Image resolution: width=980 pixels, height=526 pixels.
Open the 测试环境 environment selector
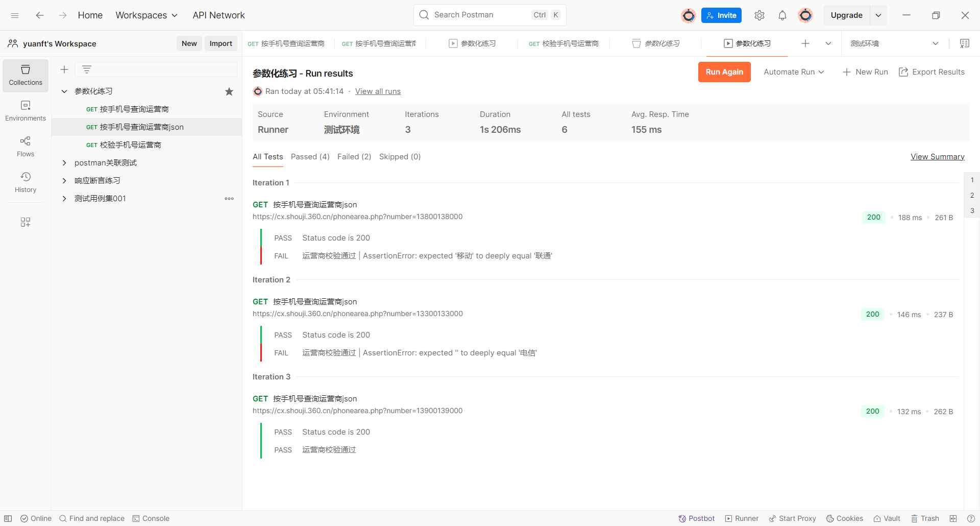894,43
